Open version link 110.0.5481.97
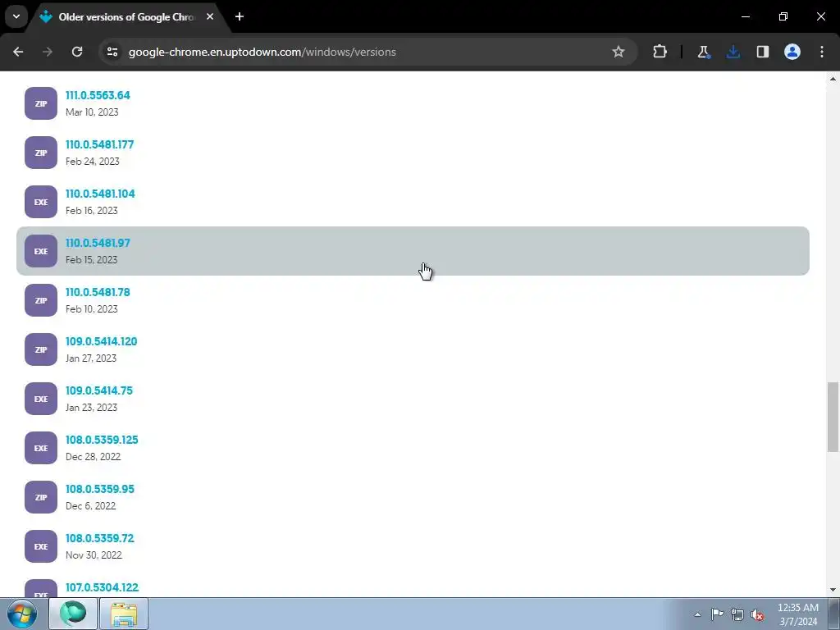The height and width of the screenshot is (630, 840). pos(98,243)
